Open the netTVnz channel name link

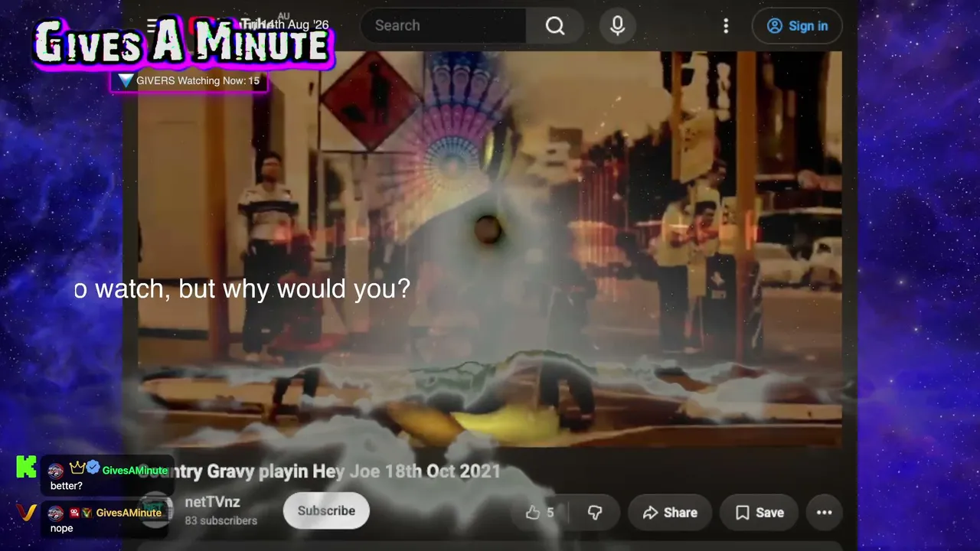pos(213,502)
